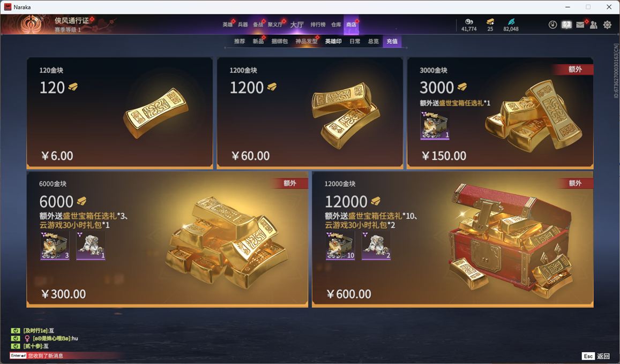Viewport: 620px width, 364px height.
Task: Click the Esc 返回 back button
Action: pyautogui.click(x=596, y=356)
